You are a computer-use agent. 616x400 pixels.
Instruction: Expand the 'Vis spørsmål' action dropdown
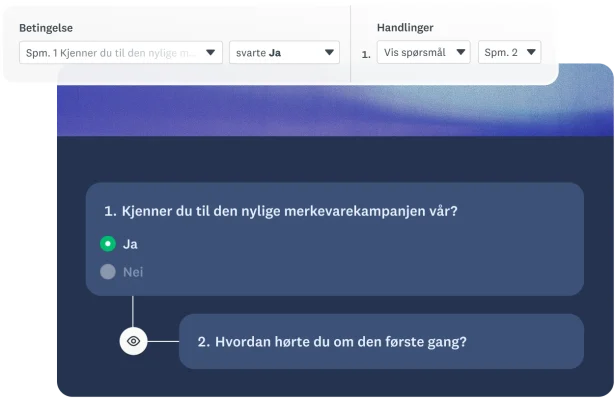click(424, 52)
